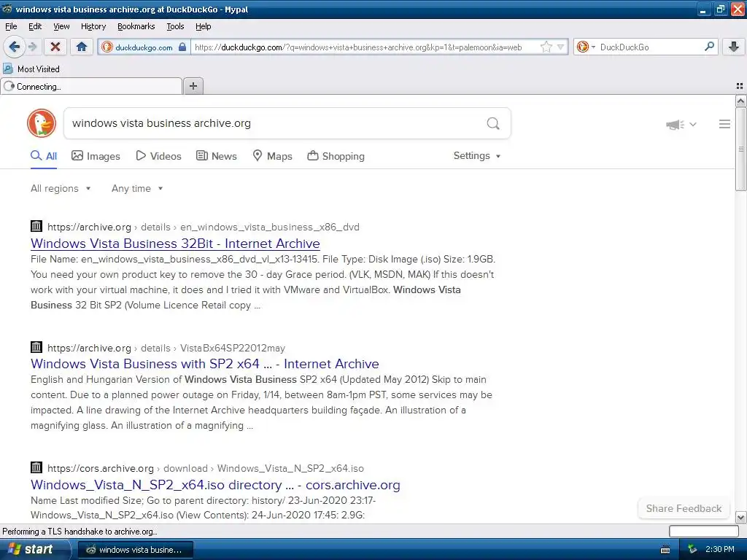This screenshot has height=560, width=747.
Task: Expand the All regions filter
Action: point(61,189)
